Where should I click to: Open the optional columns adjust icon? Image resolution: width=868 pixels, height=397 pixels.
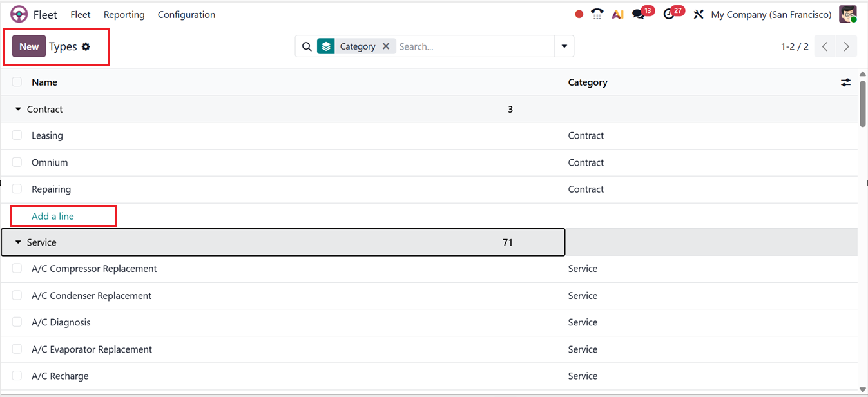point(845,82)
